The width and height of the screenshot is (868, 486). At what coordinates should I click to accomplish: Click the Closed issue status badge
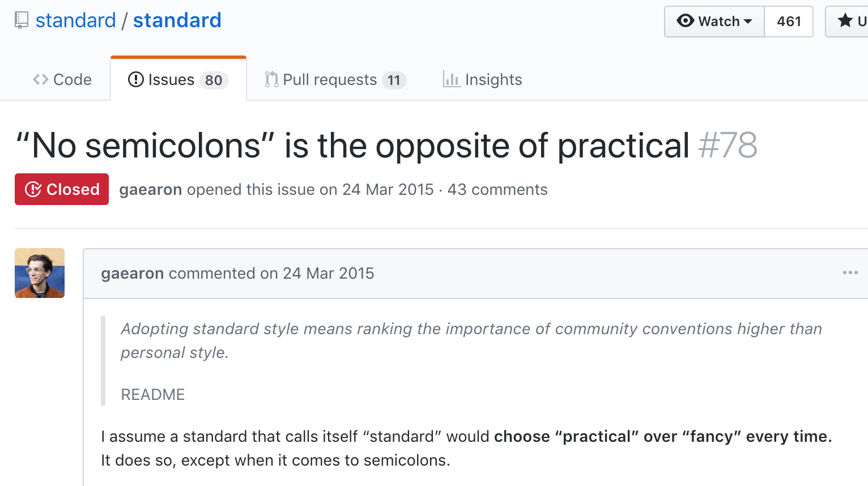tap(62, 189)
